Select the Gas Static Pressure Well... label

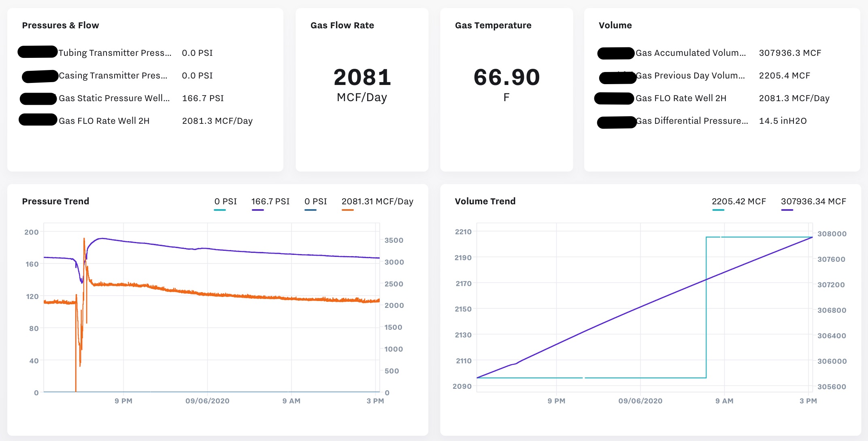(114, 98)
